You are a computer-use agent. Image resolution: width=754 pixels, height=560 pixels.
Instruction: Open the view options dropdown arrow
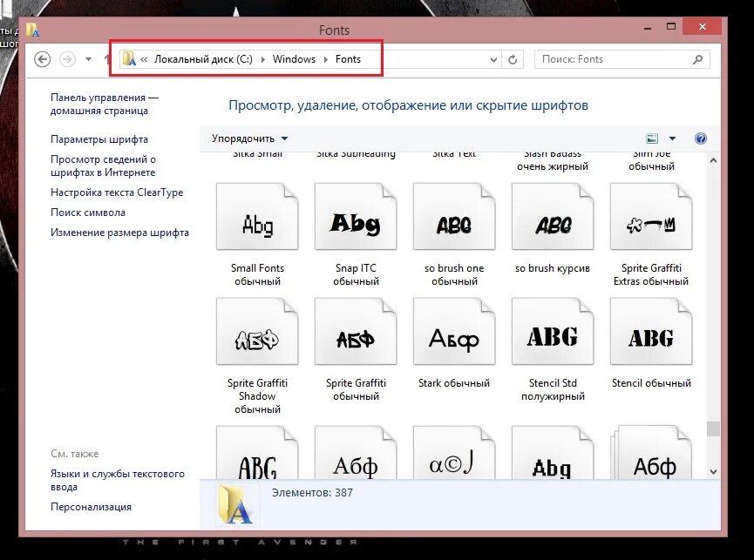(x=672, y=138)
